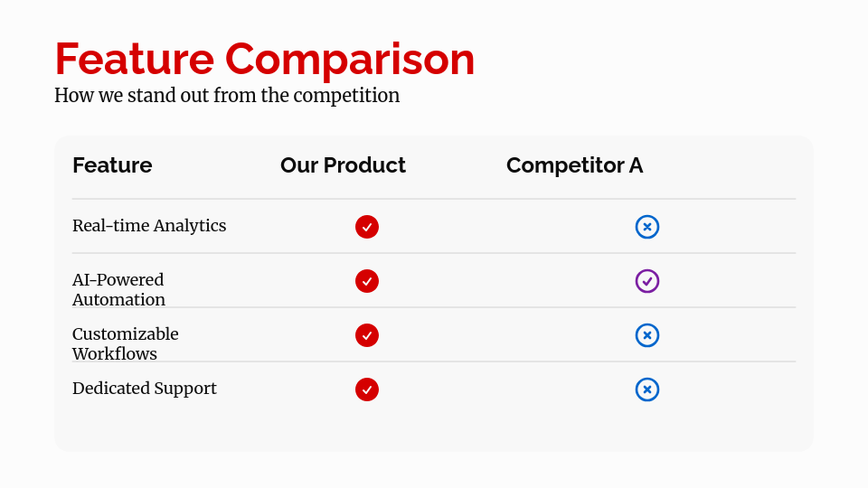Screen dimensions: 868x488
Task: Click the word Feature in the red title
Action: (134, 60)
